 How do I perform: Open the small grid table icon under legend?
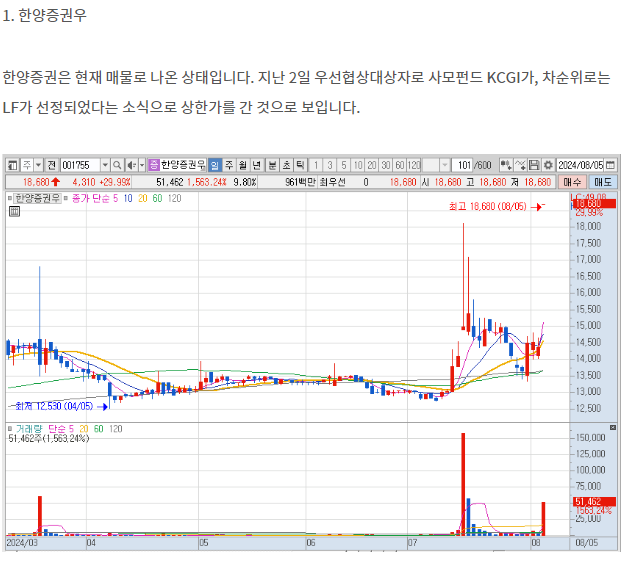click(14, 211)
